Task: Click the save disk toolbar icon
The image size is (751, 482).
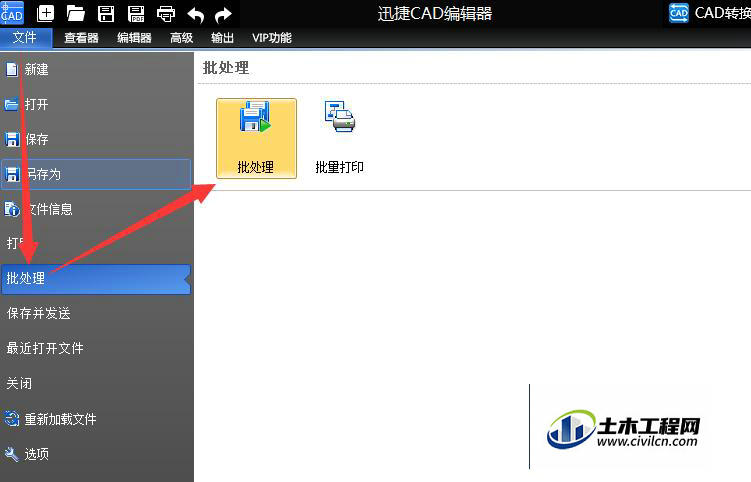Action: [106, 13]
